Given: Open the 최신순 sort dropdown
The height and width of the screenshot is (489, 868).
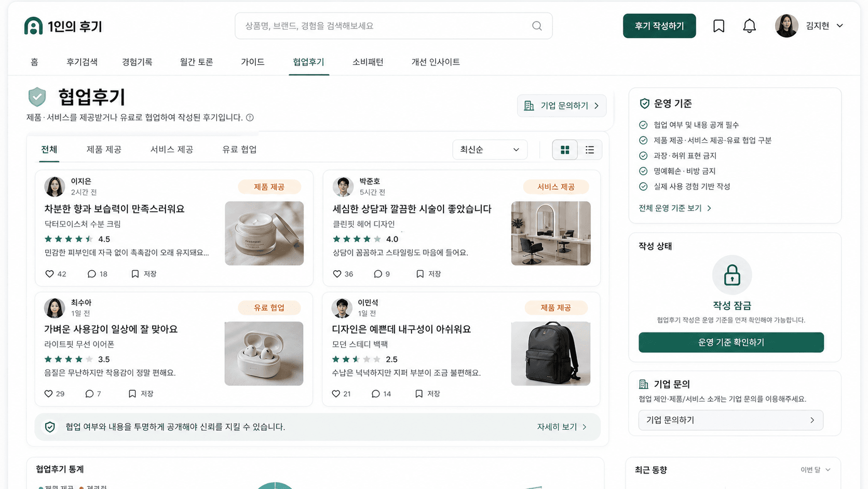Looking at the screenshot, I should point(490,150).
